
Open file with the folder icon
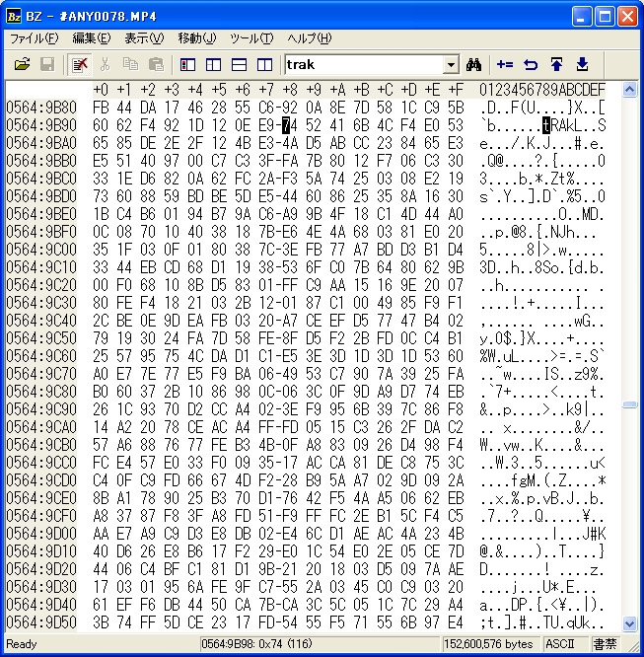[x=22, y=64]
